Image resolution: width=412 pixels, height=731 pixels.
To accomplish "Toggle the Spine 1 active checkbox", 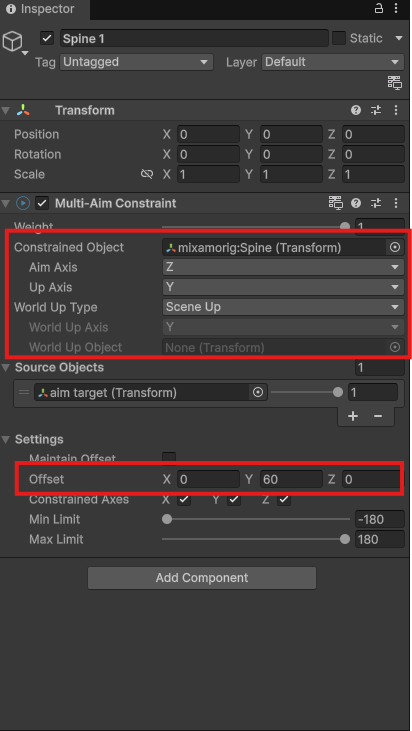I will point(47,38).
